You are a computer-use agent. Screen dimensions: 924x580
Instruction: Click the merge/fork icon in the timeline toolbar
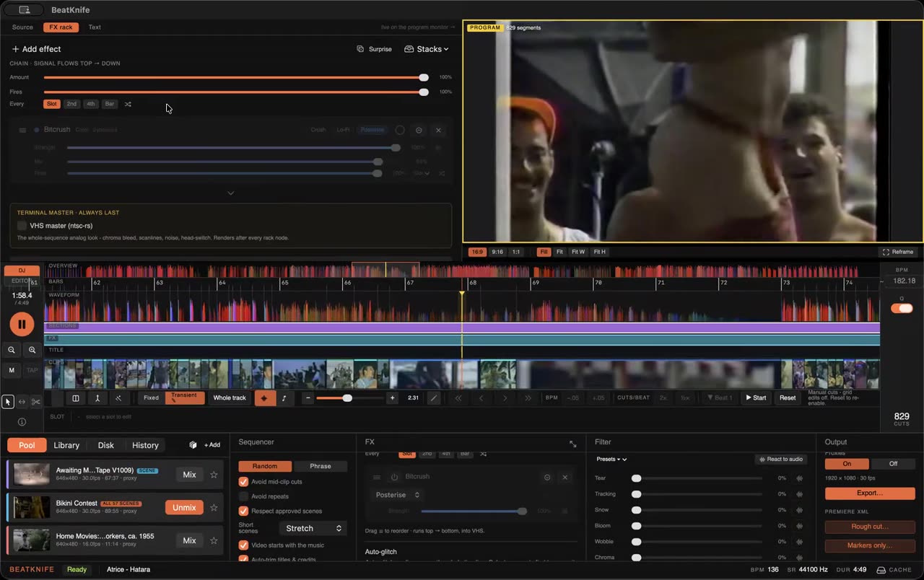97,397
